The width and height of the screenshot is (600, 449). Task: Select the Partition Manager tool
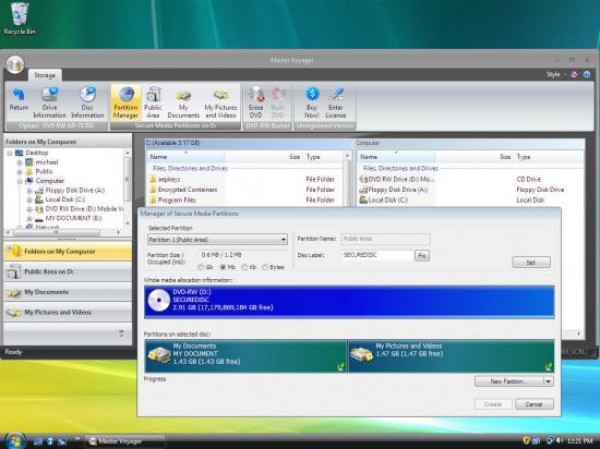126,100
